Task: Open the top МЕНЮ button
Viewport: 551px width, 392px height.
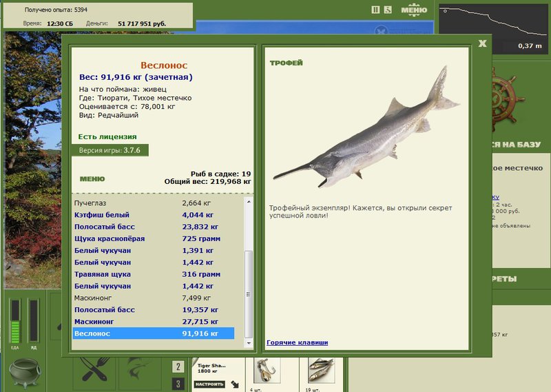Action: click(414, 10)
